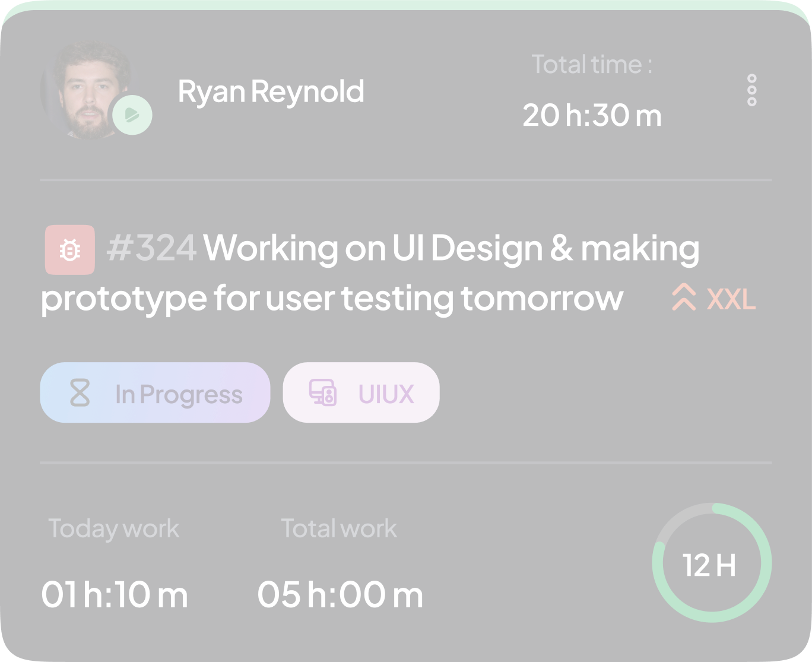This screenshot has width=812, height=662.
Task: Click the task title Working on UI Design
Action: pos(370,273)
